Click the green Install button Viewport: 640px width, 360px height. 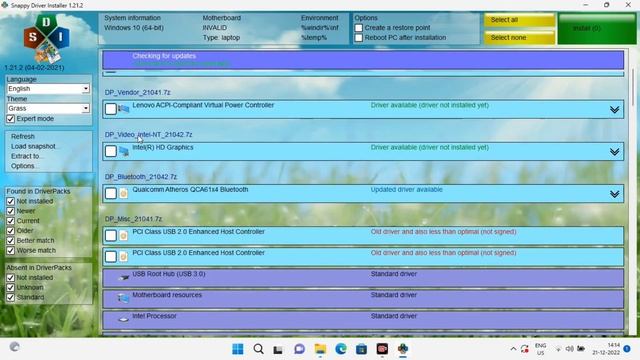[597, 29]
